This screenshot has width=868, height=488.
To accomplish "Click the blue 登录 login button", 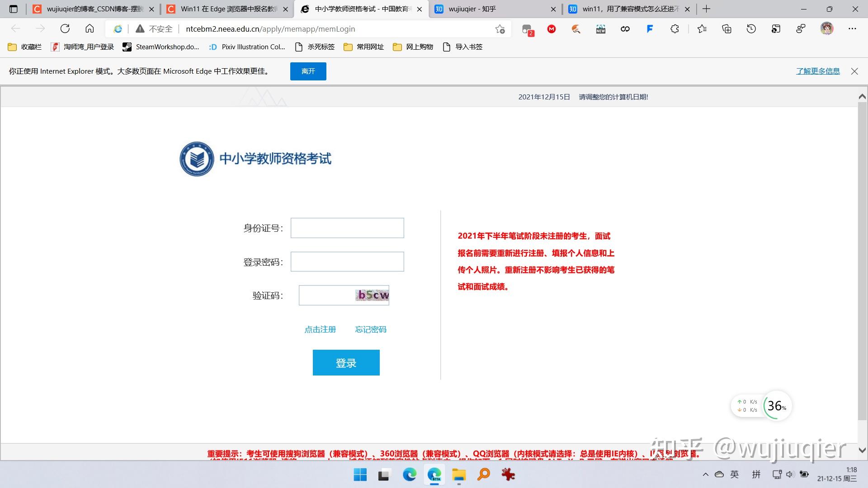I will click(x=346, y=362).
